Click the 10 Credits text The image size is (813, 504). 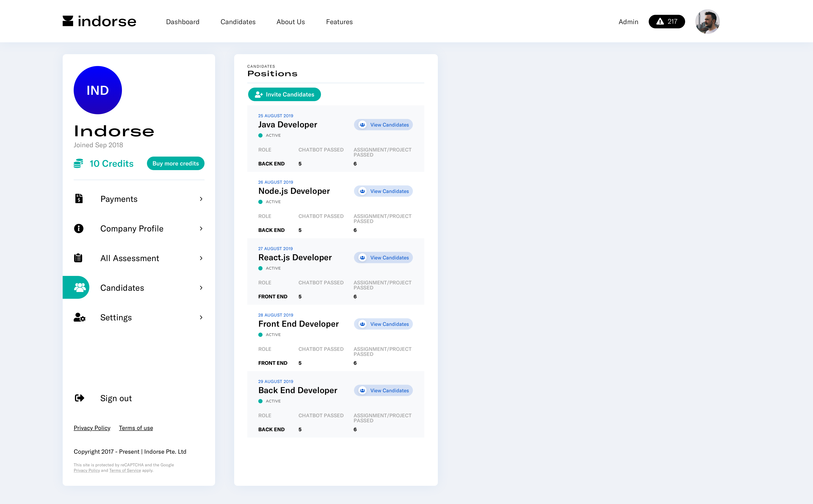click(111, 163)
